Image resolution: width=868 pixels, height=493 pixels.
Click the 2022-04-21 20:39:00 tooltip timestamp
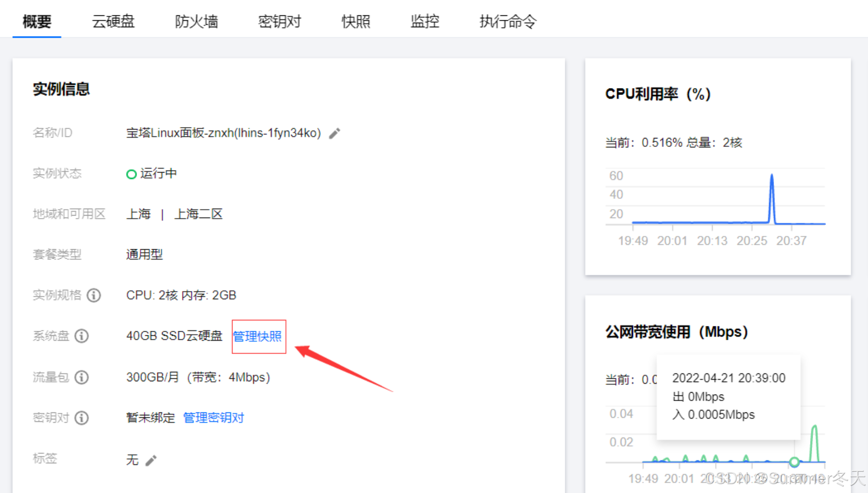click(729, 378)
